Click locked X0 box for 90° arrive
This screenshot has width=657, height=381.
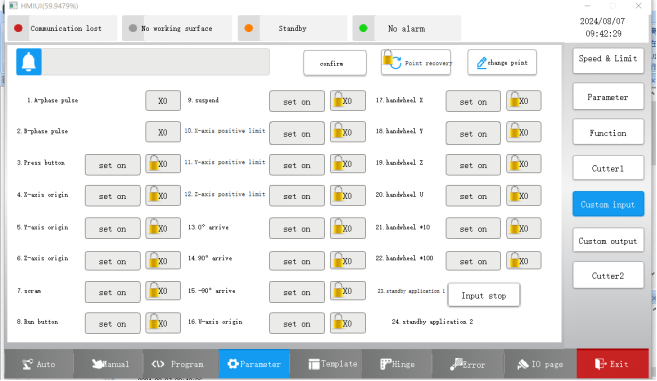click(348, 260)
